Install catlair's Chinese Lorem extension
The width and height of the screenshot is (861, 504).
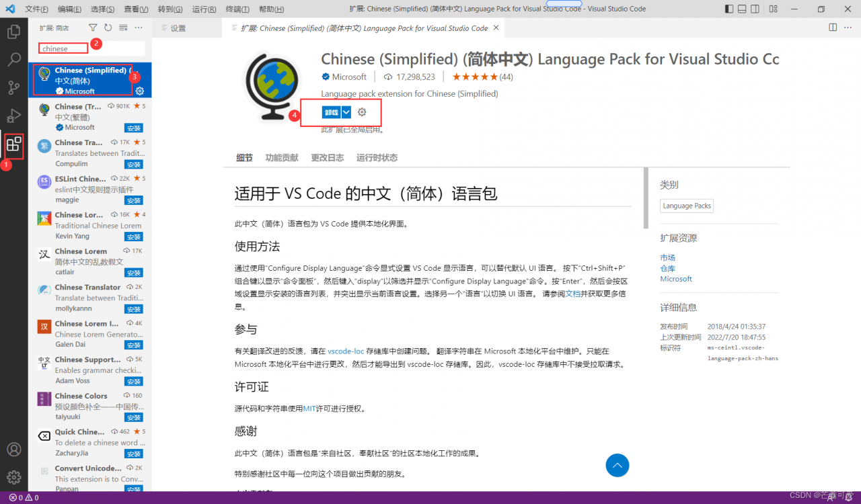click(134, 273)
